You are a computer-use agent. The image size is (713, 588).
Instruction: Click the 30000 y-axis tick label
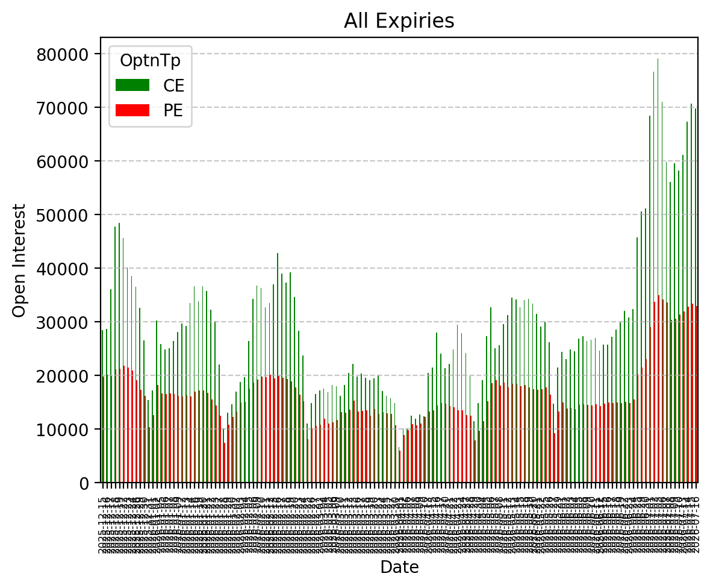pyautogui.click(x=62, y=322)
